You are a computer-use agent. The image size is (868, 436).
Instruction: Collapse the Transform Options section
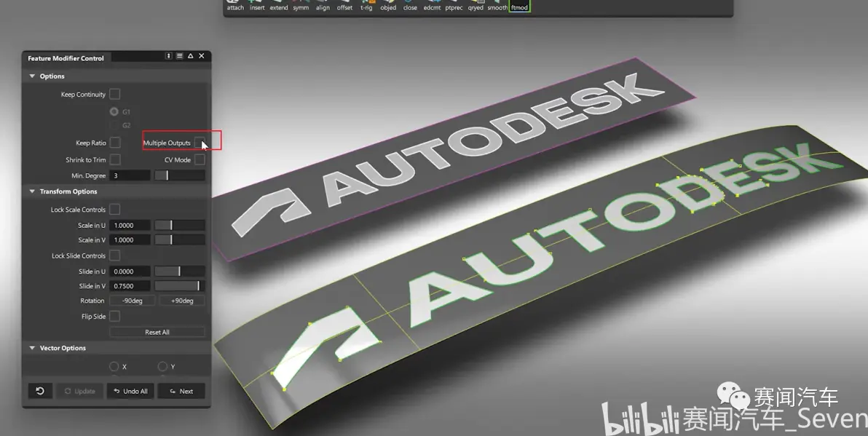(x=32, y=191)
